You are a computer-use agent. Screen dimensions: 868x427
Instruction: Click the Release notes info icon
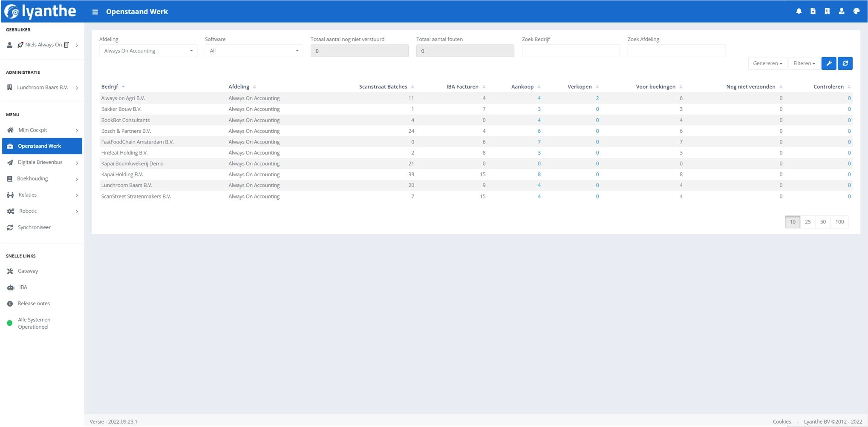pyautogui.click(x=10, y=304)
